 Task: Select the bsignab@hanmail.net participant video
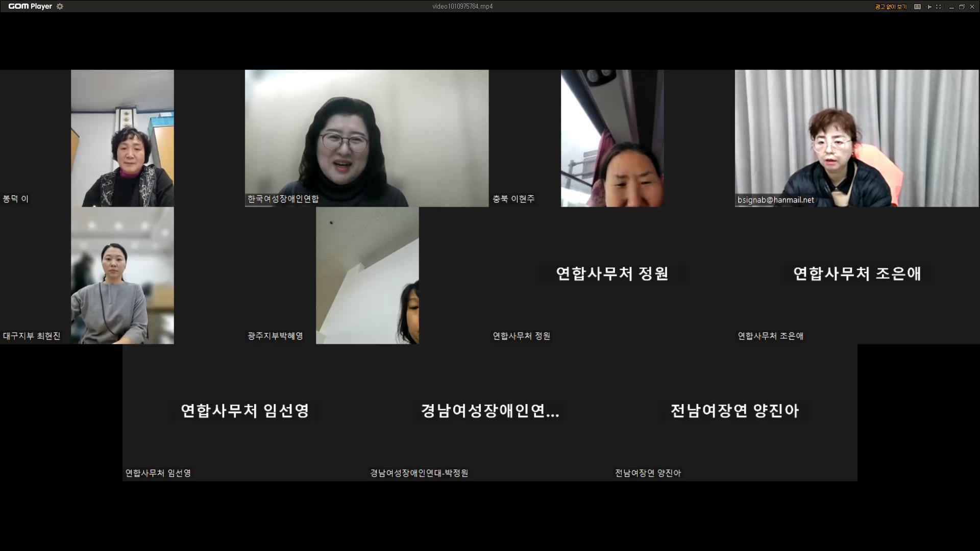point(857,138)
